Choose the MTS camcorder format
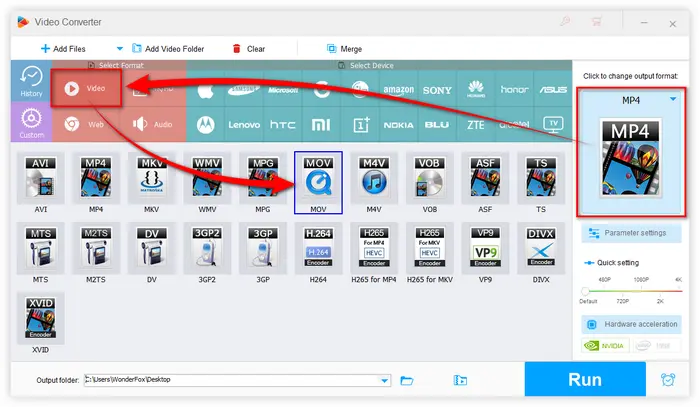 pyautogui.click(x=41, y=248)
